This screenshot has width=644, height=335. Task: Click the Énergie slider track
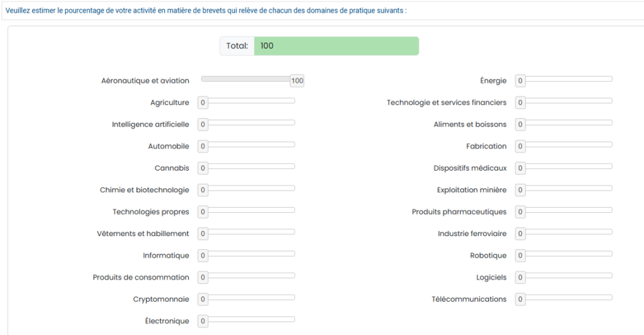[x=568, y=79]
